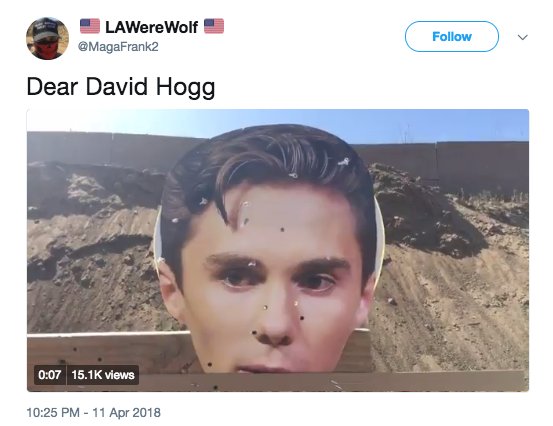This screenshot has width=553, height=426.
Task: Click the 0:07 video duration badge
Action: (50, 375)
